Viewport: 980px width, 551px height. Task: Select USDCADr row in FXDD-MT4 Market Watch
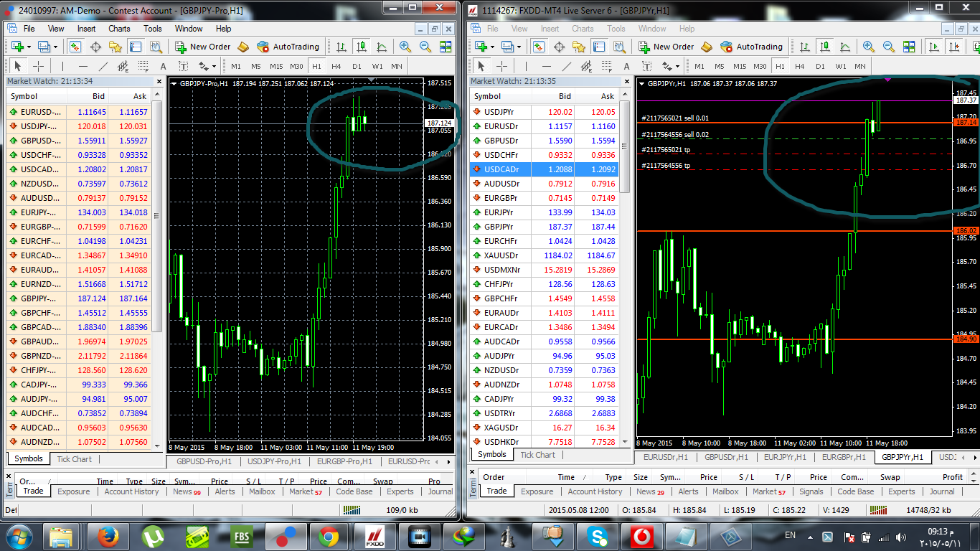(545, 169)
